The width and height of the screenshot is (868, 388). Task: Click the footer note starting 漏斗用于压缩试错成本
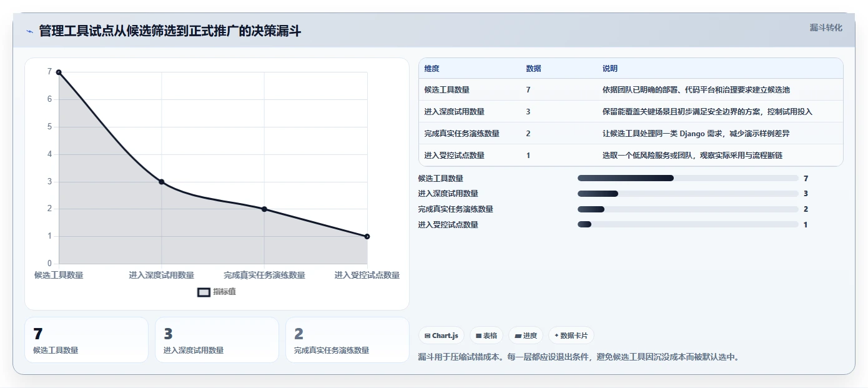(578, 357)
